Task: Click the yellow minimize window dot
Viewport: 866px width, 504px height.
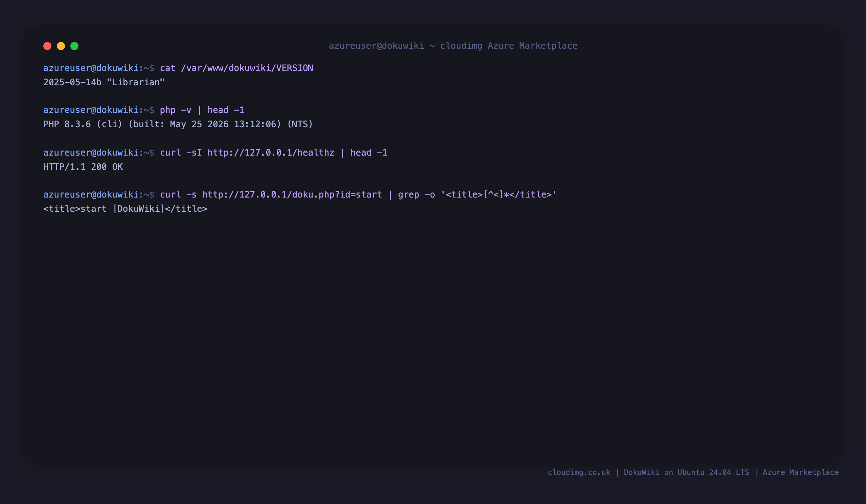Action: point(61,46)
